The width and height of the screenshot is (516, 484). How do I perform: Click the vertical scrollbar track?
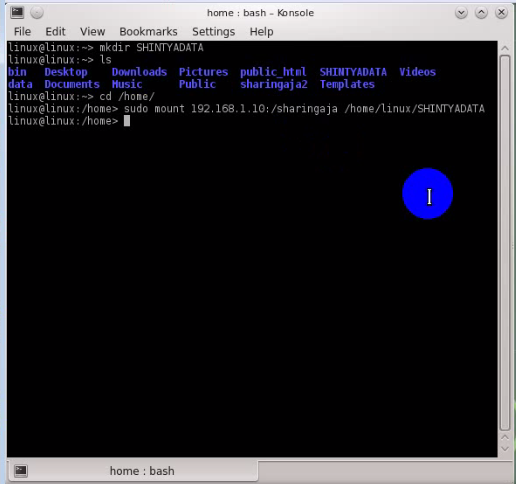505,243
